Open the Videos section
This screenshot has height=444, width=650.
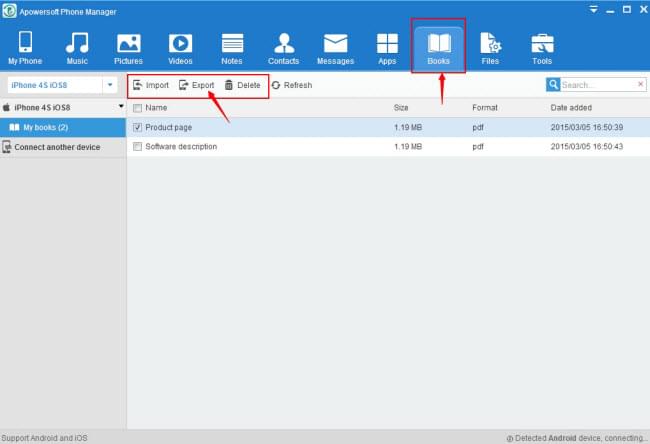pos(180,48)
